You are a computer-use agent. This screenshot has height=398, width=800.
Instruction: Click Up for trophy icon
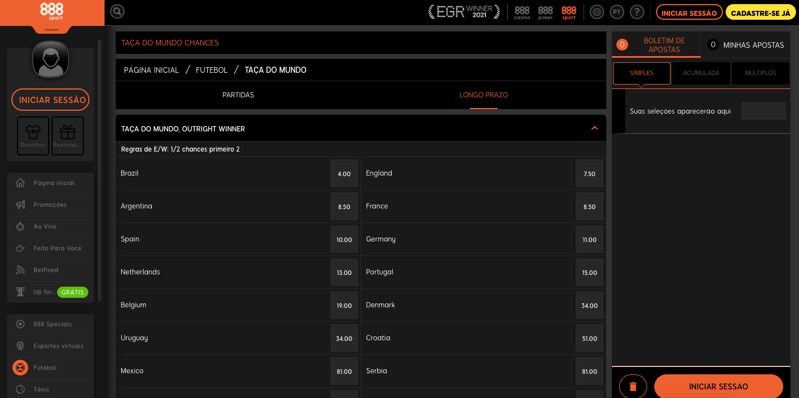[x=20, y=292]
